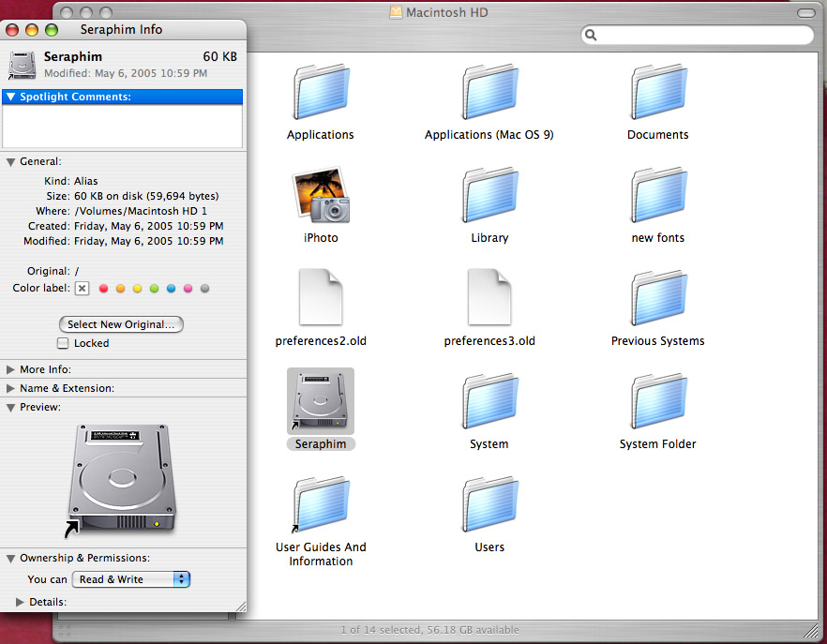Click the magnifying glass in Finder search field

(x=591, y=35)
